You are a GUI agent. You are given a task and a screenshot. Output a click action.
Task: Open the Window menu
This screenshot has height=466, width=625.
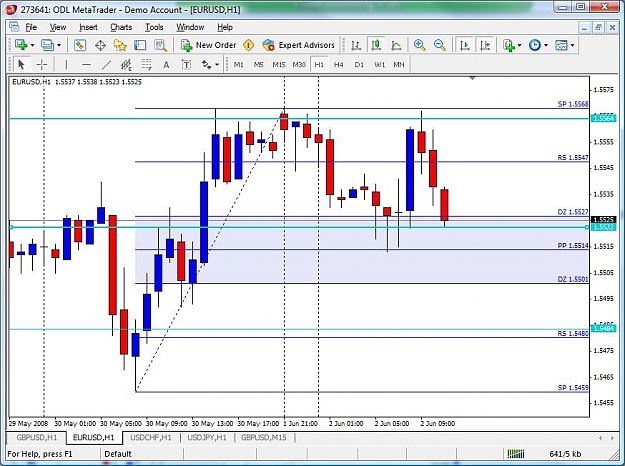190,27
